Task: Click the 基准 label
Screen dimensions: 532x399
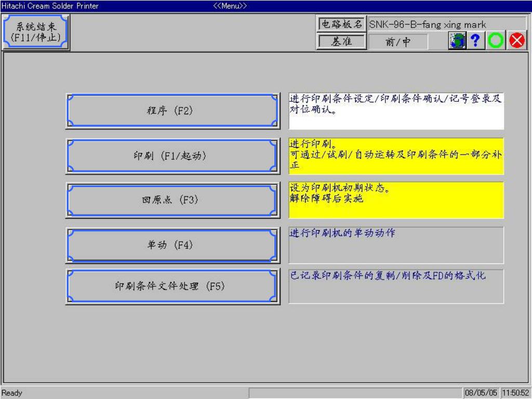Action: click(341, 42)
